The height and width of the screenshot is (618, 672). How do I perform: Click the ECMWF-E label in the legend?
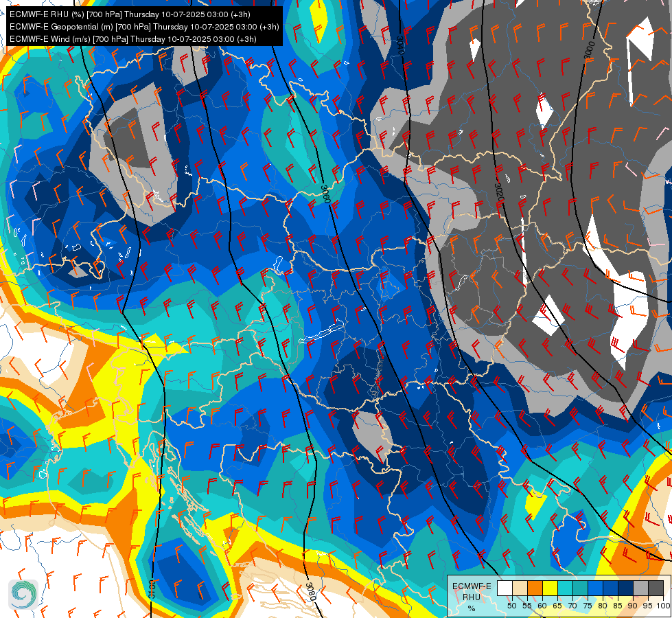coord(472,586)
